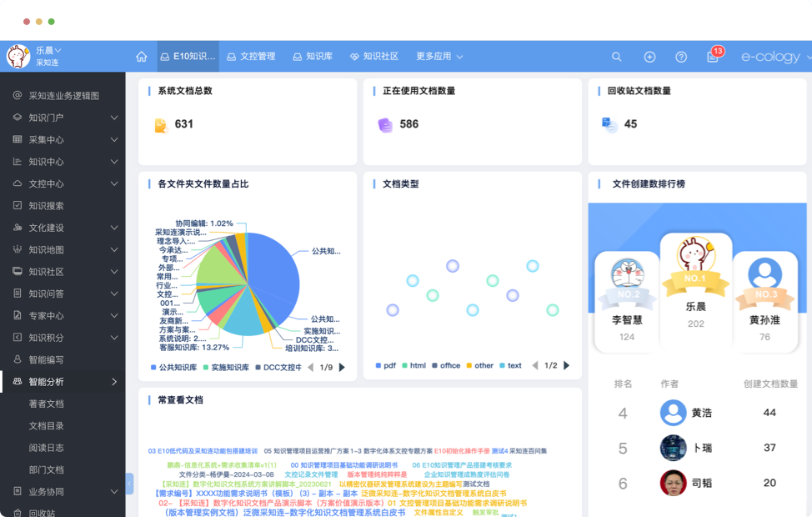Open the 知识社区 top navigation tab

373,57
